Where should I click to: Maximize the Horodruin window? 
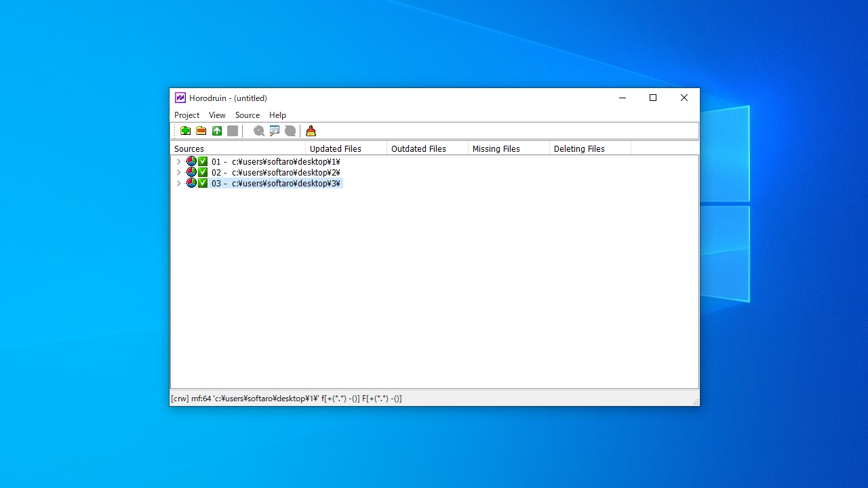click(x=653, y=98)
